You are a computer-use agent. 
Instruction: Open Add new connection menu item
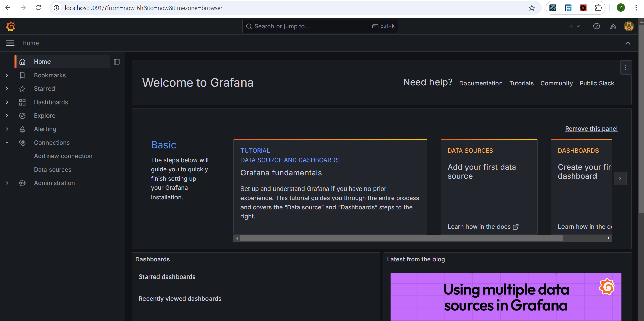coord(63,156)
